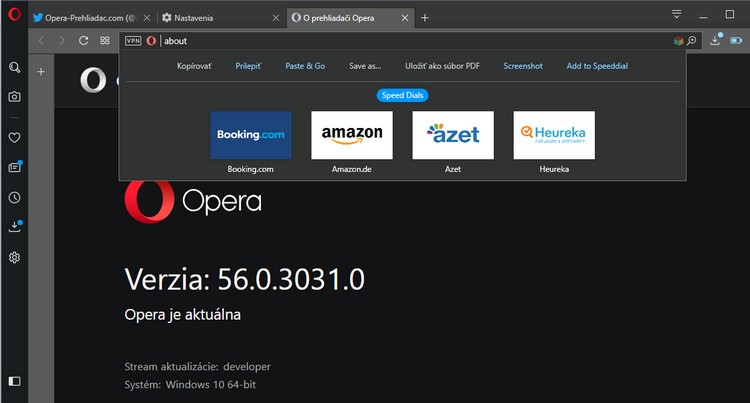This screenshot has width=750, height=403.
Task: Click the magnifier icon in address bar
Action: point(692,41)
